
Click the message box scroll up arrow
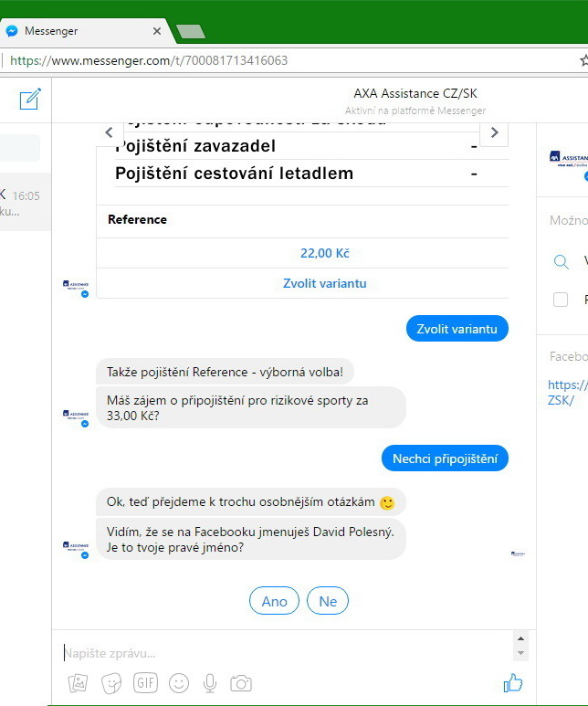tap(521, 638)
